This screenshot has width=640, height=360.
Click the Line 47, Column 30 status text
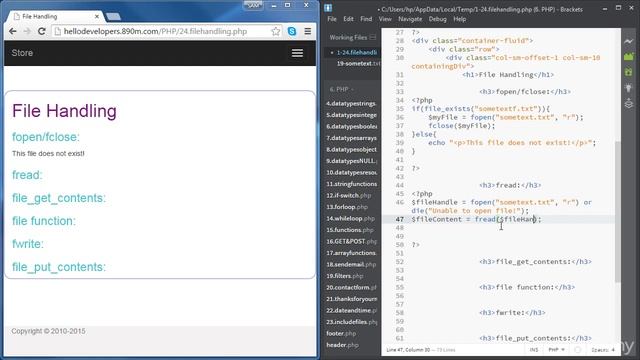coord(408,350)
